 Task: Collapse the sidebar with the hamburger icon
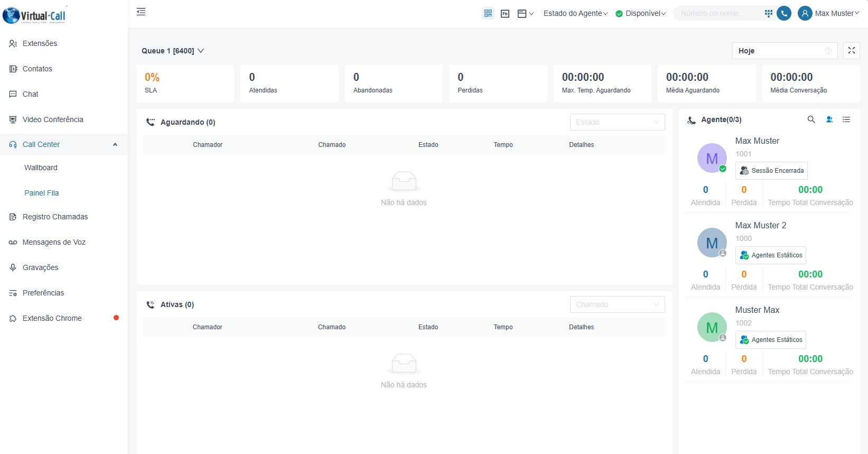141,12
